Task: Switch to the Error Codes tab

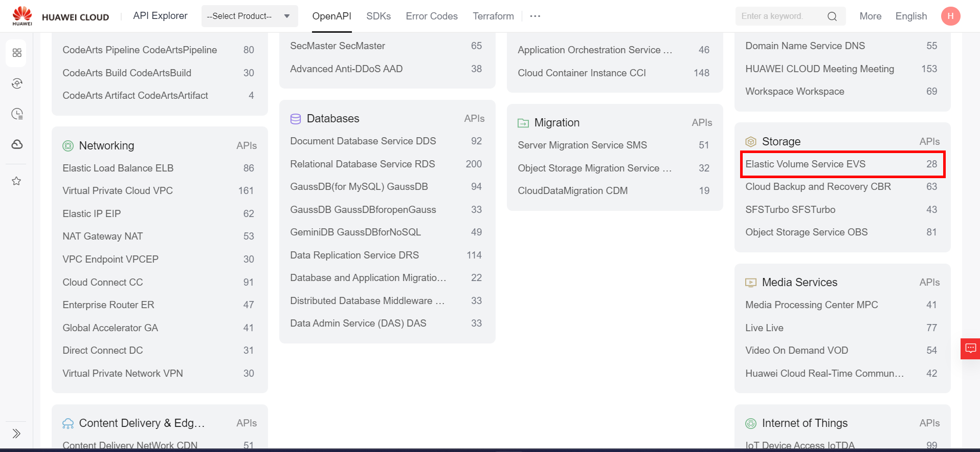Action: [x=432, y=16]
